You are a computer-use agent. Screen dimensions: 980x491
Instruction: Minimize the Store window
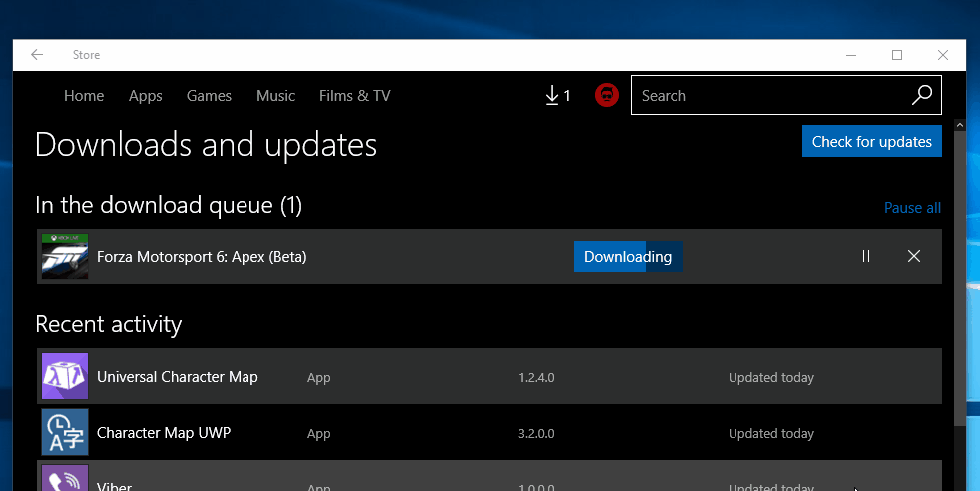851,55
